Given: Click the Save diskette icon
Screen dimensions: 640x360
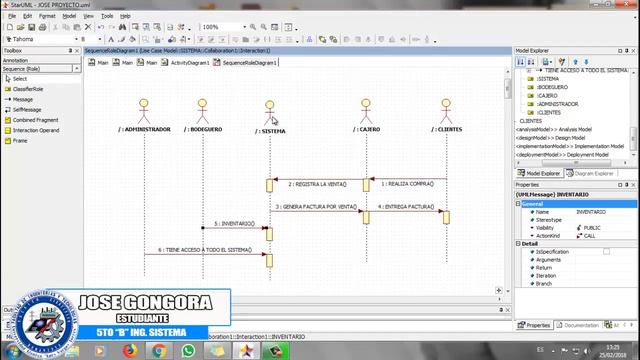Looking at the screenshot, I should [31, 27].
